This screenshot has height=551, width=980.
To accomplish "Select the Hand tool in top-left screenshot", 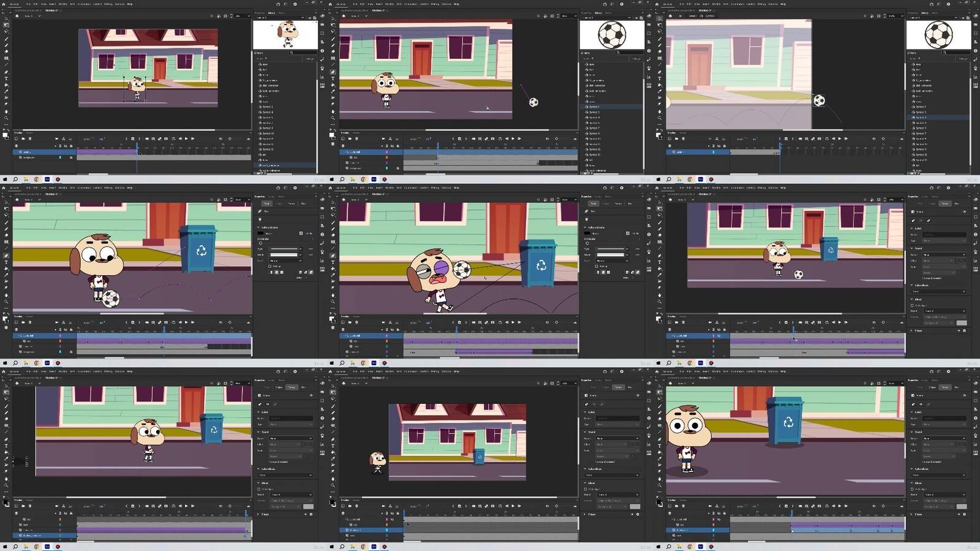I will pos(6,112).
